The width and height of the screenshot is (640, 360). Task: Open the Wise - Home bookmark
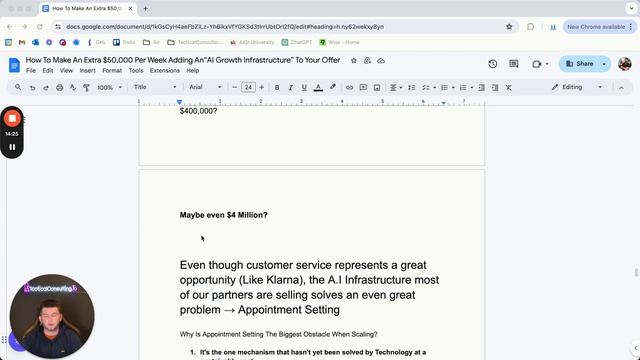340,42
